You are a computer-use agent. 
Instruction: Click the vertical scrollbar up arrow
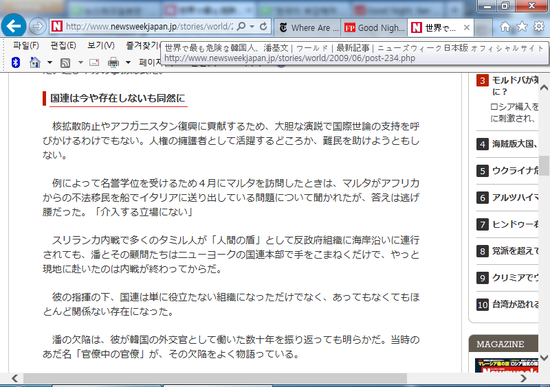pos(544,87)
